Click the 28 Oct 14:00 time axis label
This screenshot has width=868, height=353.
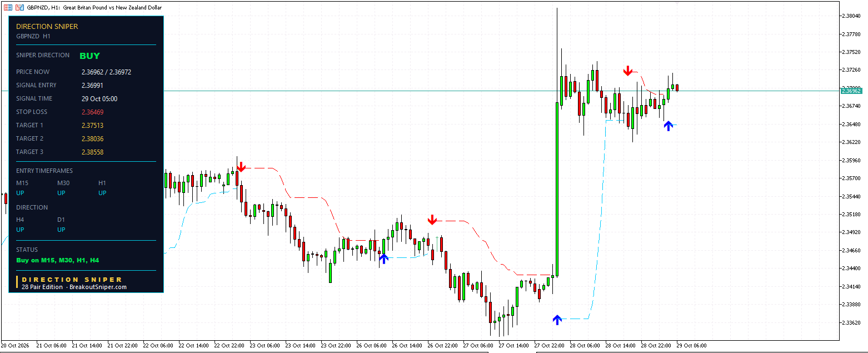pos(621,345)
